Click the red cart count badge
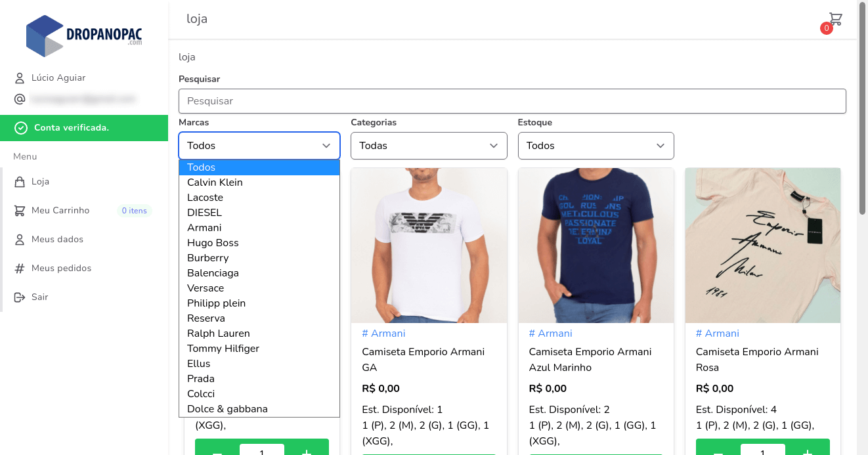 [827, 28]
